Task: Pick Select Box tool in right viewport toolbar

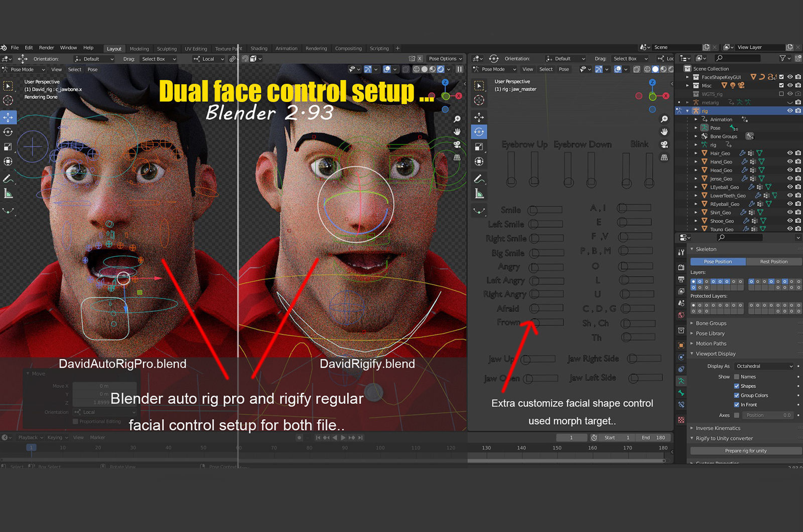Action: point(479,86)
